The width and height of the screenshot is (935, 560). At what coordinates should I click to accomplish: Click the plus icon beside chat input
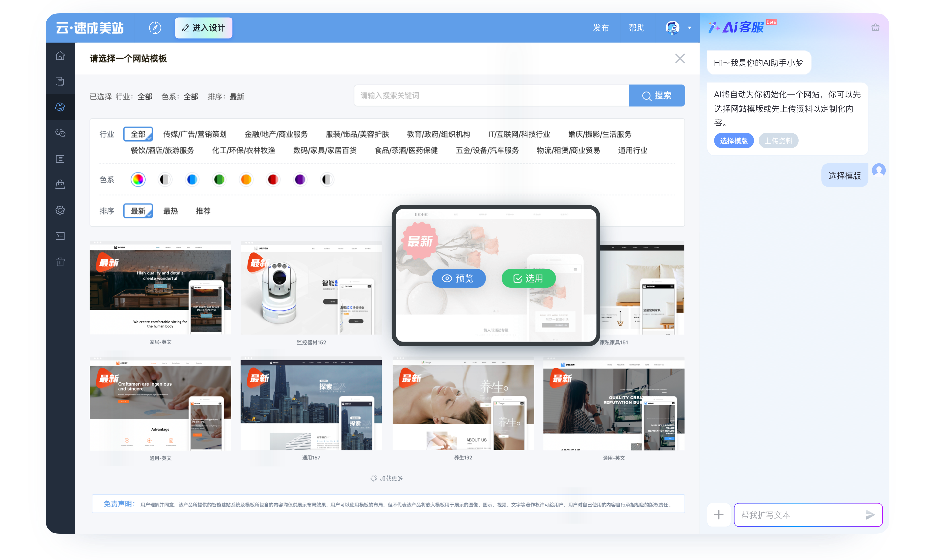pos(719,515)
